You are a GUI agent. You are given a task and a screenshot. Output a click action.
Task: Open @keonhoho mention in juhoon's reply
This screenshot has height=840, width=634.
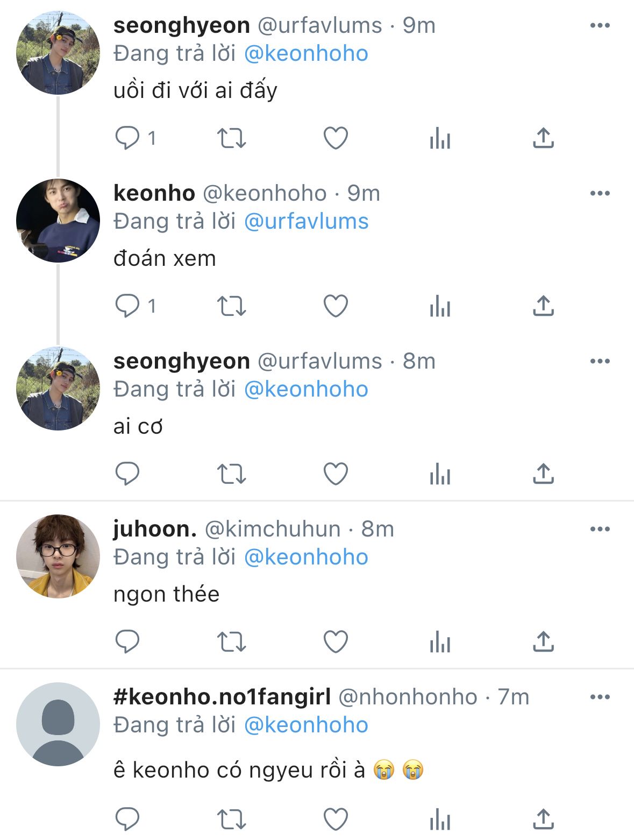306,557
